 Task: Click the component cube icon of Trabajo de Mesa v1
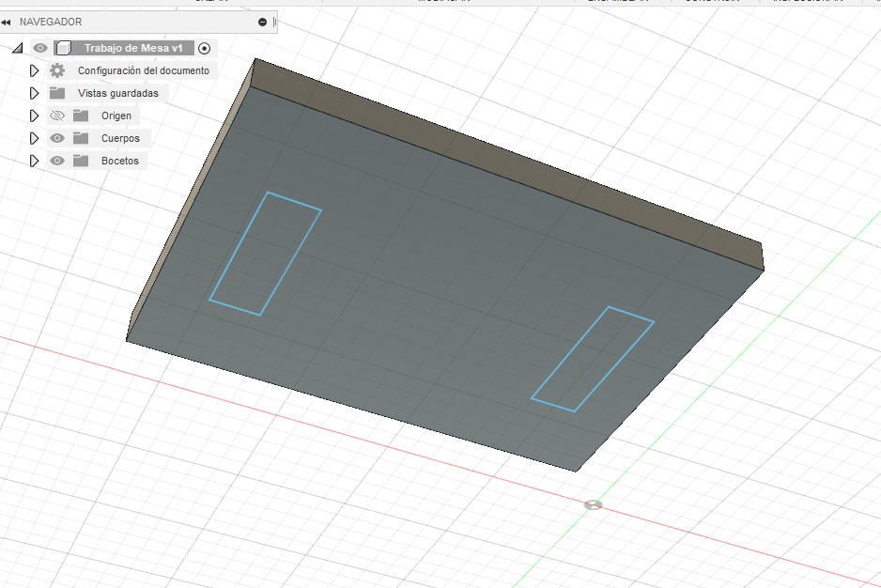[x=64, y=48]
